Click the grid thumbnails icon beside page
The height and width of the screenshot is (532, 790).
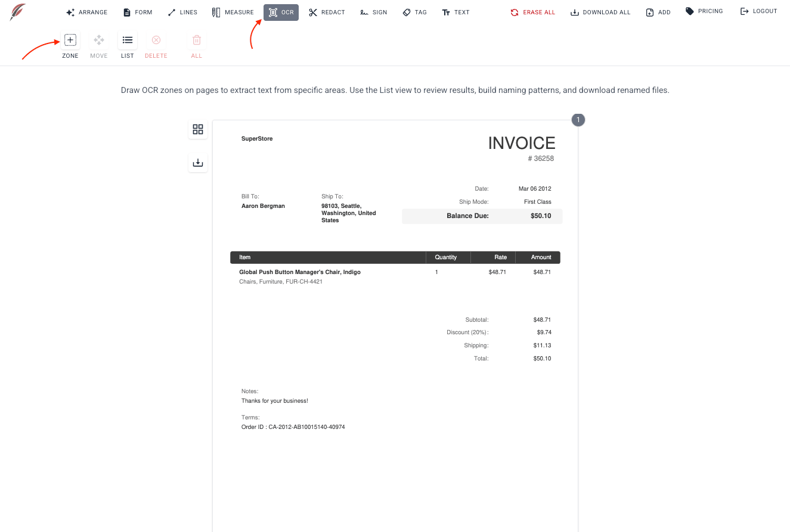(198, 129)
